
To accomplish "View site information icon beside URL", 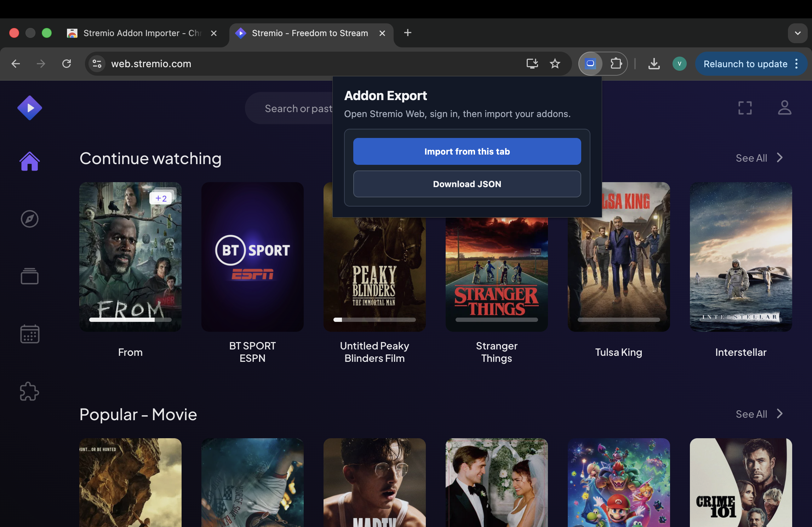I will point(97,64).
